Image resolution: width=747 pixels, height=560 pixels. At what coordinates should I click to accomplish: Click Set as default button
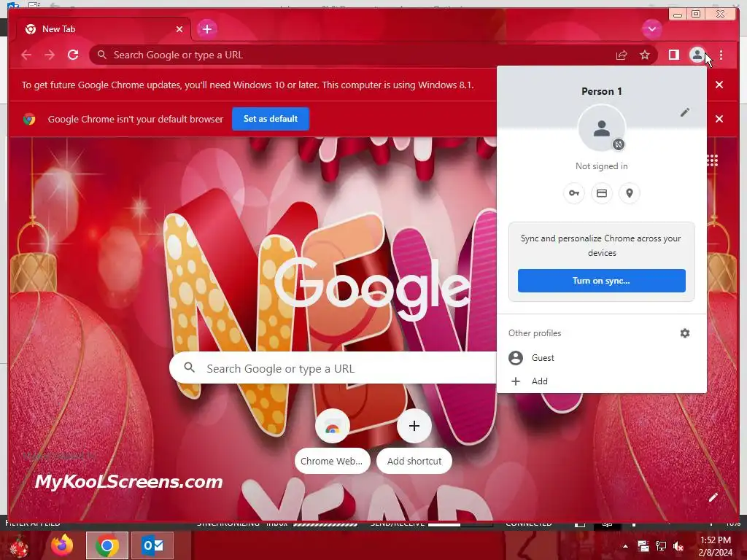pyautogui.click(x=271, y=119)
